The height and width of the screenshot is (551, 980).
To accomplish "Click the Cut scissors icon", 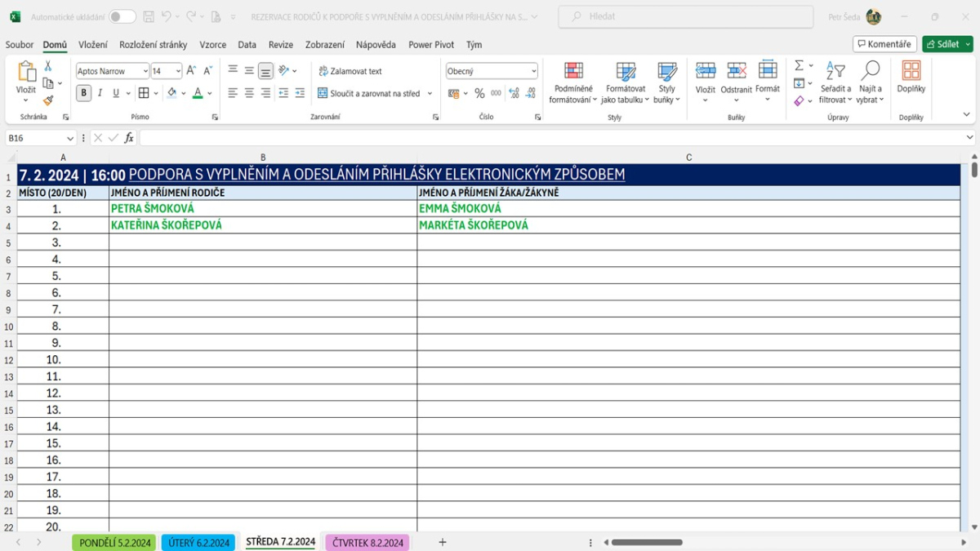I will coord(48,66).
